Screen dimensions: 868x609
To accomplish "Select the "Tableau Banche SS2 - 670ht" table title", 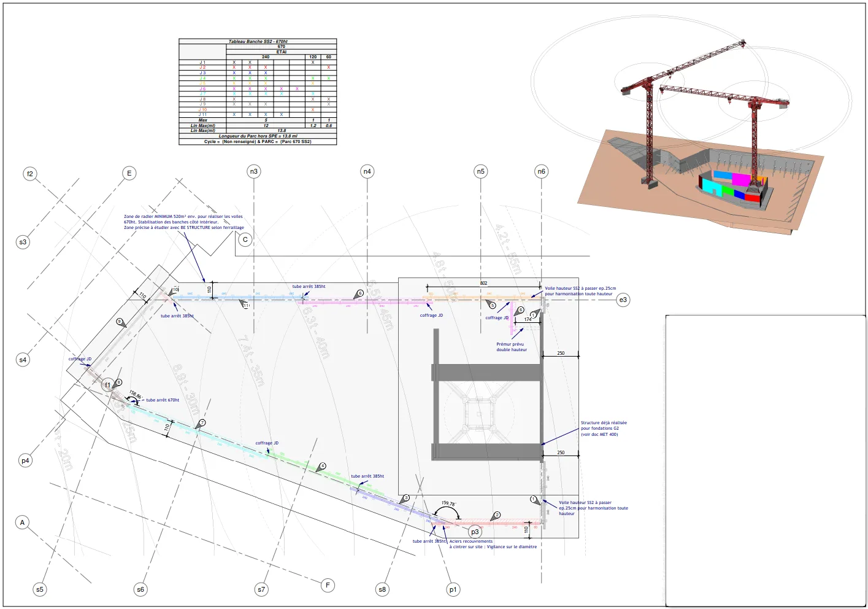I will (258, 42).
